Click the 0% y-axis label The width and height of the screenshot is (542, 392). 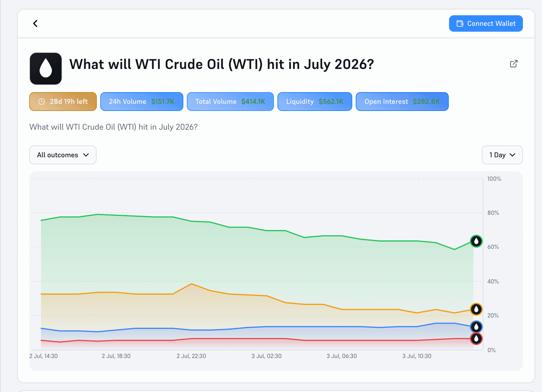tap(492, 350)
